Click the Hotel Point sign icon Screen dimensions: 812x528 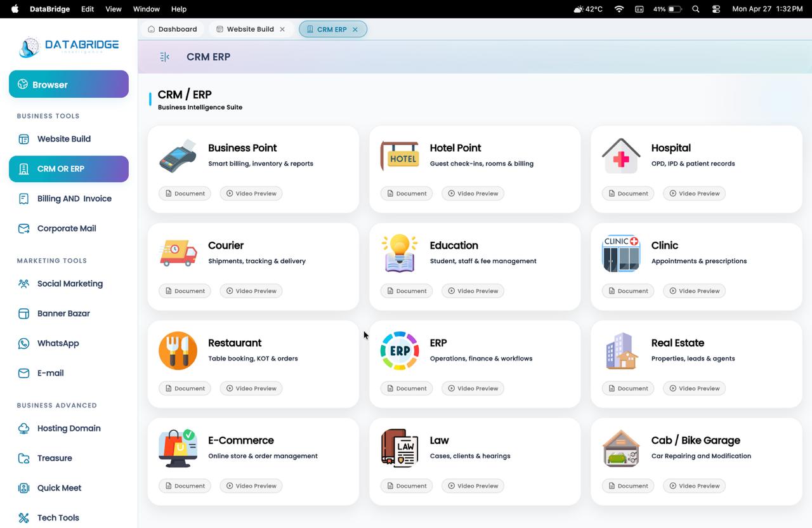pyautogui.click(x=400, y=155)
